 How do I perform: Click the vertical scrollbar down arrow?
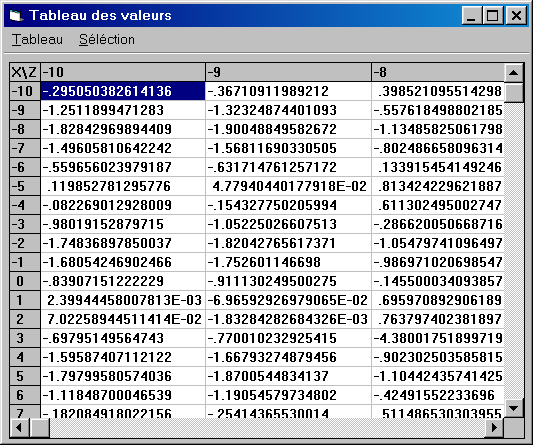point(513,407)
